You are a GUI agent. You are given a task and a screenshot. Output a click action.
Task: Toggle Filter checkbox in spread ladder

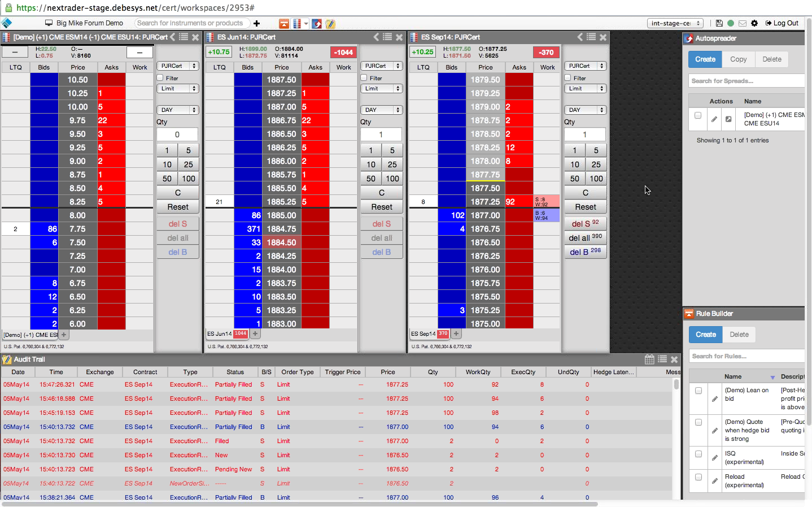160,78
